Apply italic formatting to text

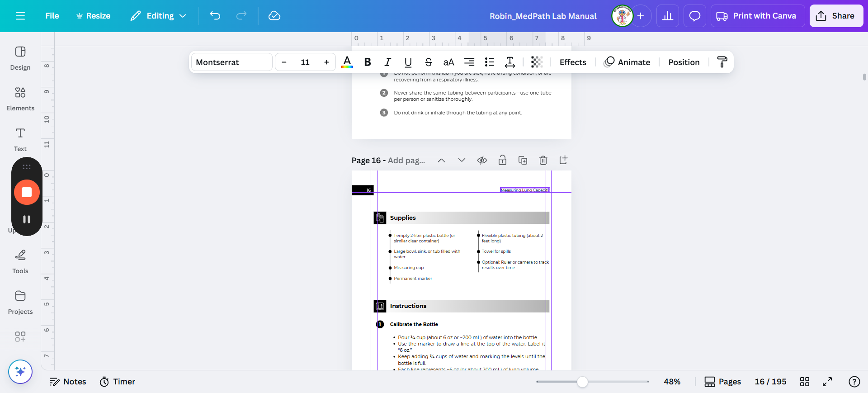coord(387,62)
